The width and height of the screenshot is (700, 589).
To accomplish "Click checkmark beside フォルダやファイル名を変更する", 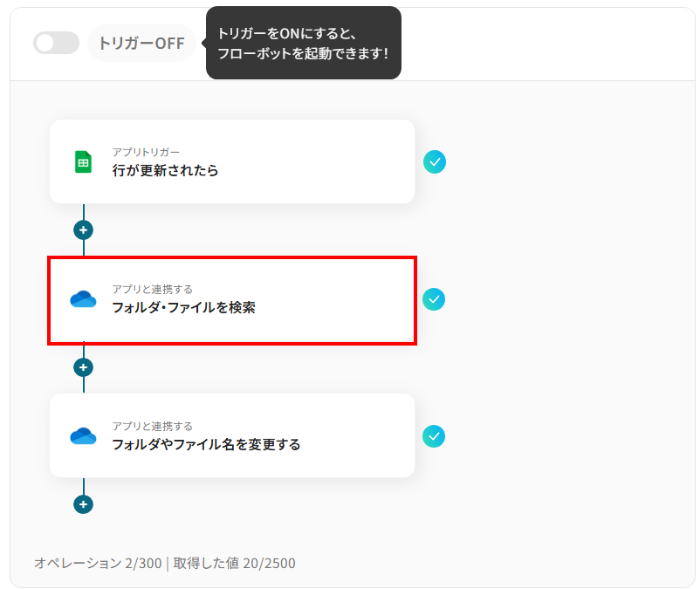I will click(x=434, y=436).
